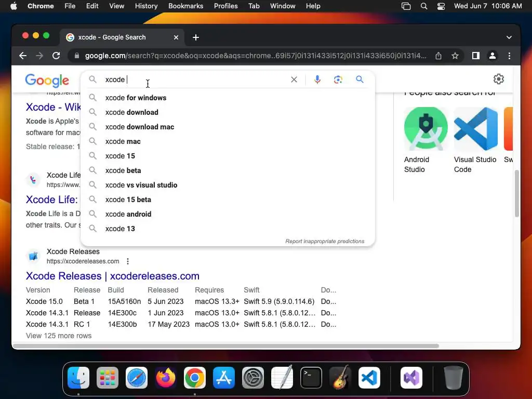The image size is (532, 399).
Task: Open Google quick settings gear
Action: pyautogui.click(x=498, y=79)
